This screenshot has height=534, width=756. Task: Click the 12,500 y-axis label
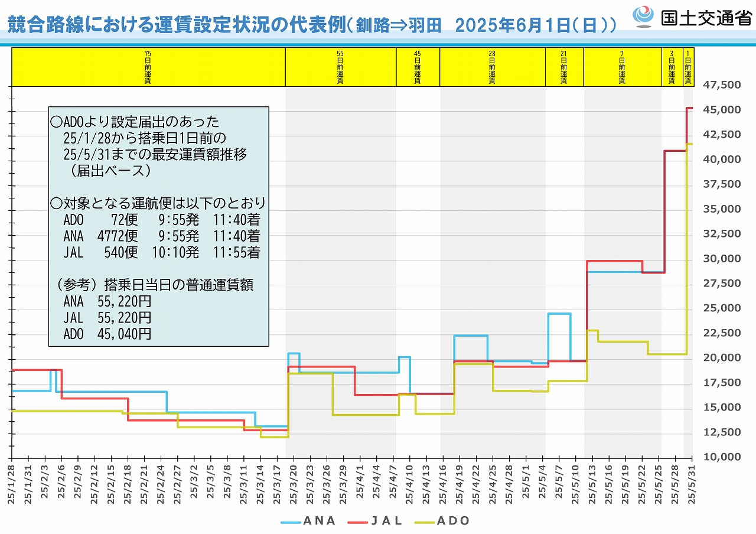722,432
